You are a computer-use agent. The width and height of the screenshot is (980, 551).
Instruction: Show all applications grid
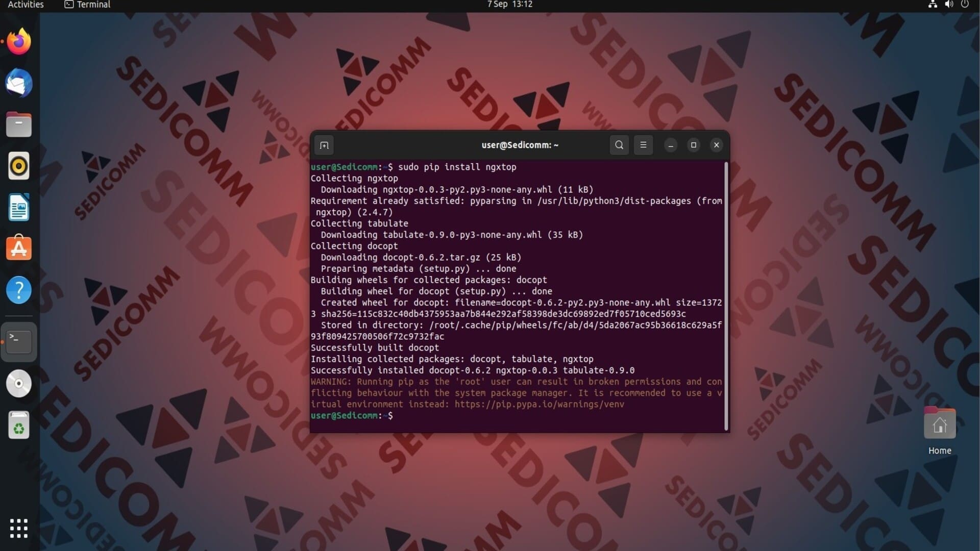pyautogui.click(x=19, y=528)
